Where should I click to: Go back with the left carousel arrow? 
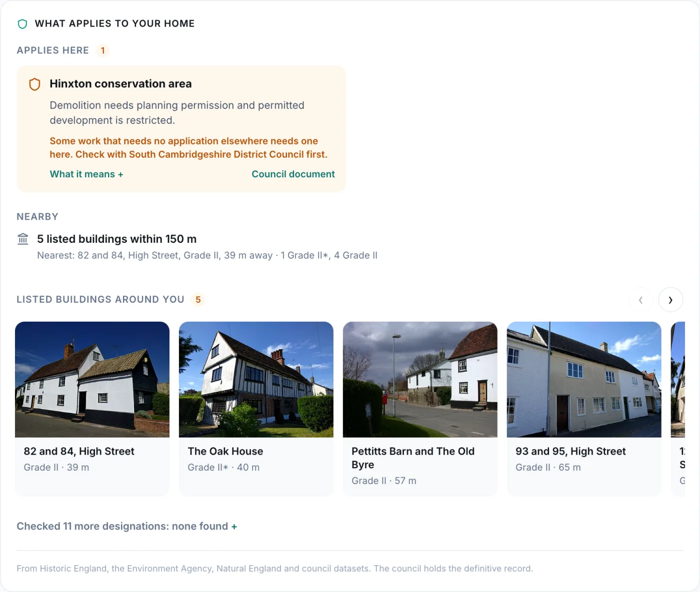click(640, 300)
